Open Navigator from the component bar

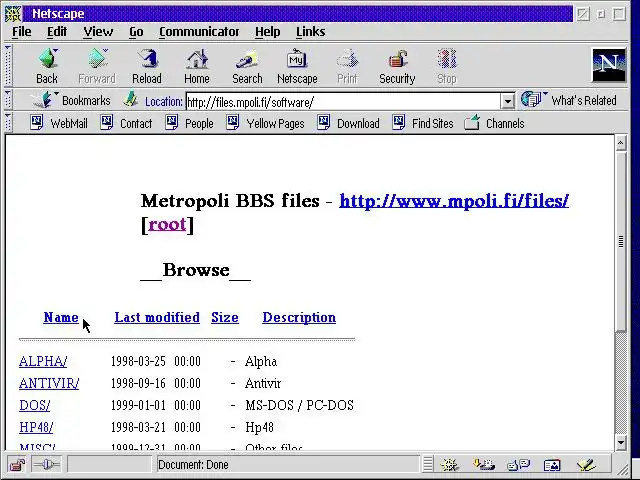[x=449, y=464]
